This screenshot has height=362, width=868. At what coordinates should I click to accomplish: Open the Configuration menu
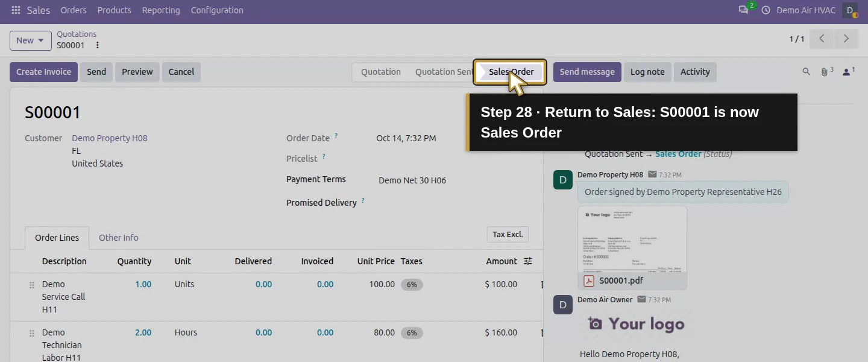pyautogui.click(x=217, y=10)
